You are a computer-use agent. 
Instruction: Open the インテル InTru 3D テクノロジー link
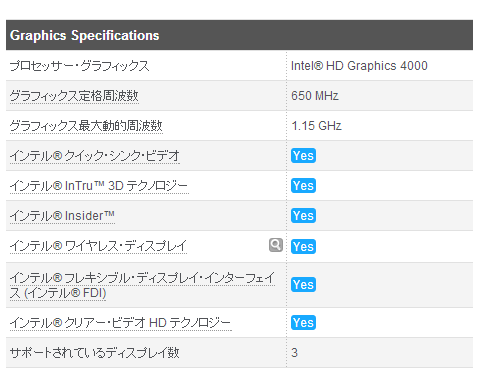99,186
